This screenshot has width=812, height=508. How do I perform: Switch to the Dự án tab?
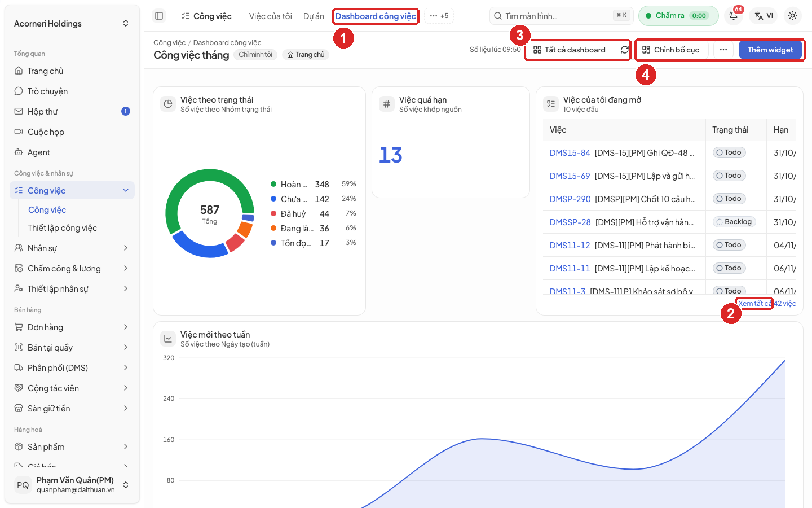314,16
